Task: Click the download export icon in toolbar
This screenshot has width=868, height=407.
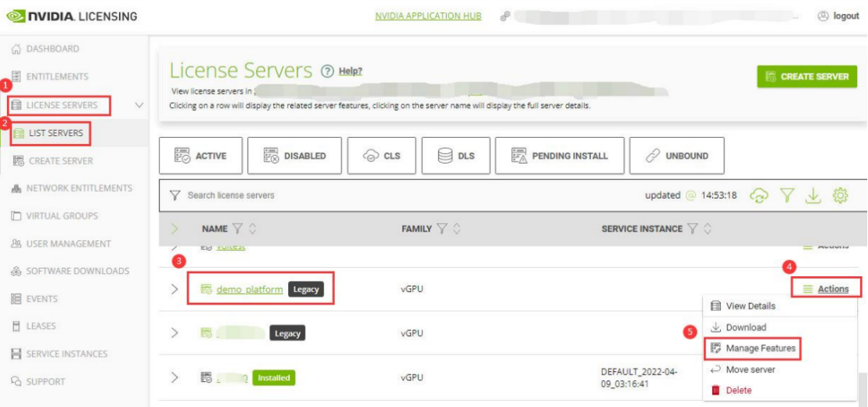Action: (813, 196)
